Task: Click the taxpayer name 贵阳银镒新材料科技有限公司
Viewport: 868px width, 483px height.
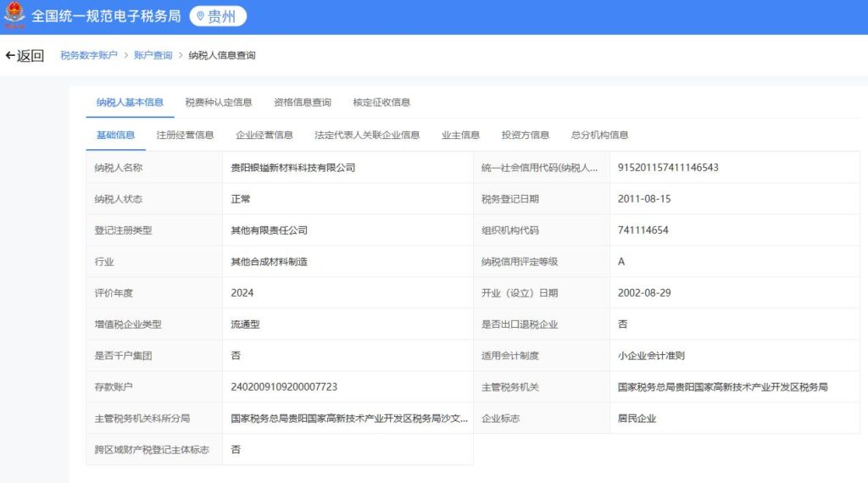Action: click(x=293, y=168)
